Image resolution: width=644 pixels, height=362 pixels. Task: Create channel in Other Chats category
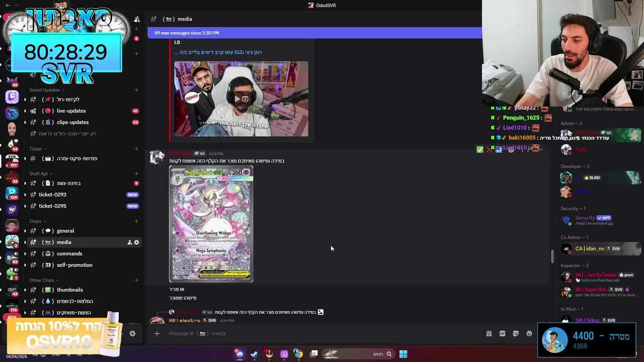click(x=136, y=280)
